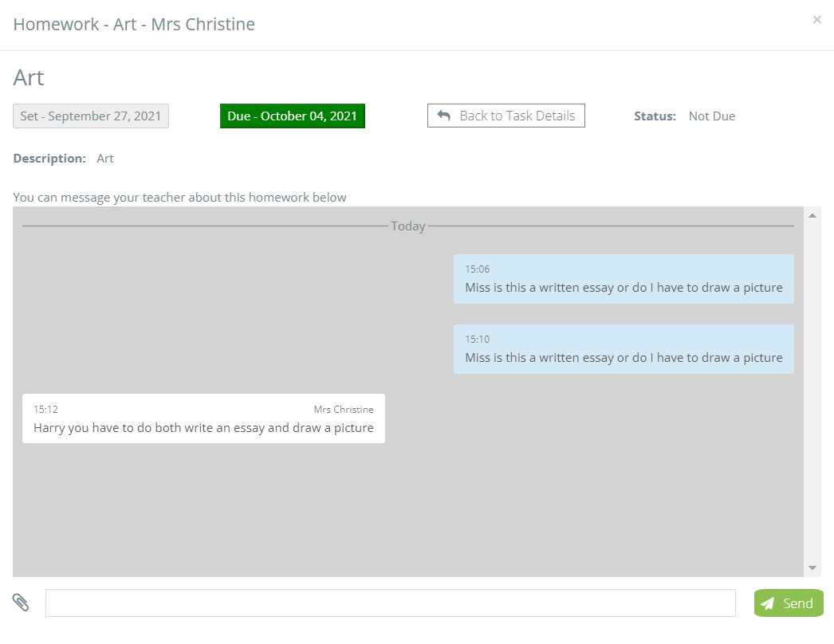Image resolution: width=834 pixels, height=644 pixels.
Task: Click the Art page heading
Action: (x=28, y=77)
